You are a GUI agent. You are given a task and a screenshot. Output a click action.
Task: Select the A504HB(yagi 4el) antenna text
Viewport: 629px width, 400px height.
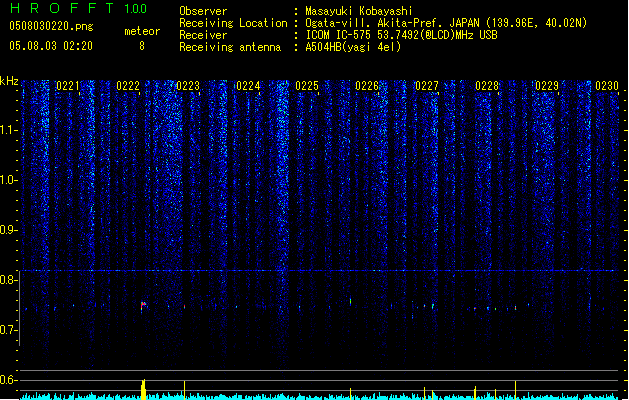tap(353, 47)
